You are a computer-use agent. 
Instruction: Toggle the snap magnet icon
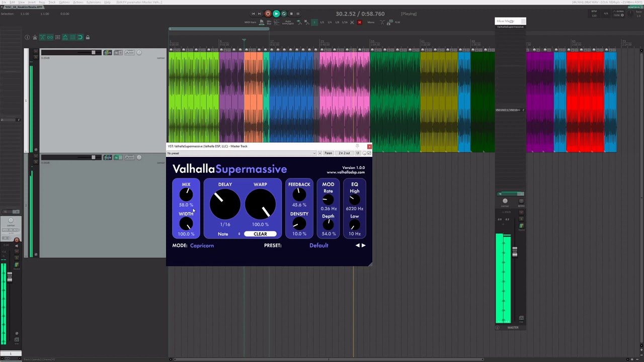pyautogui.click(x=80, y=37)
